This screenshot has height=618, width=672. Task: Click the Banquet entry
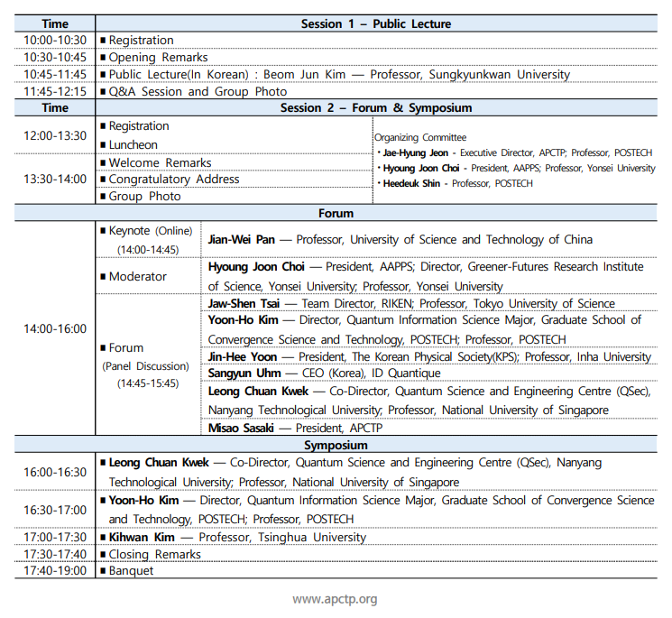click(x=131, y=570)
